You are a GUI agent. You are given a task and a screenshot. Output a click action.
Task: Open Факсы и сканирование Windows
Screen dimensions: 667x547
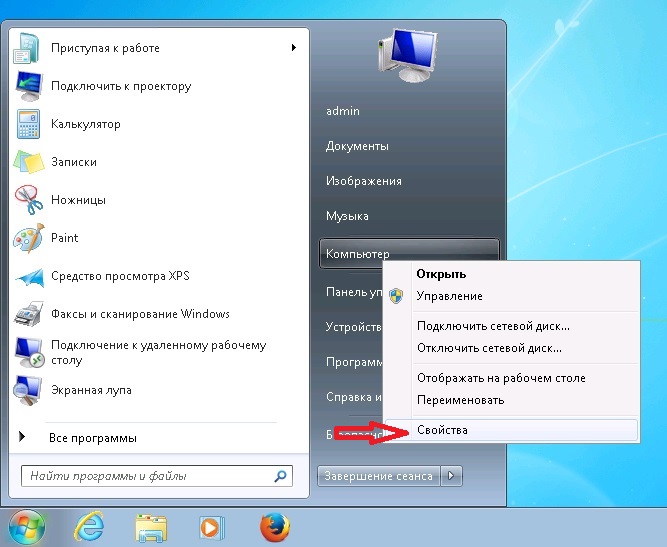[140, 314]
